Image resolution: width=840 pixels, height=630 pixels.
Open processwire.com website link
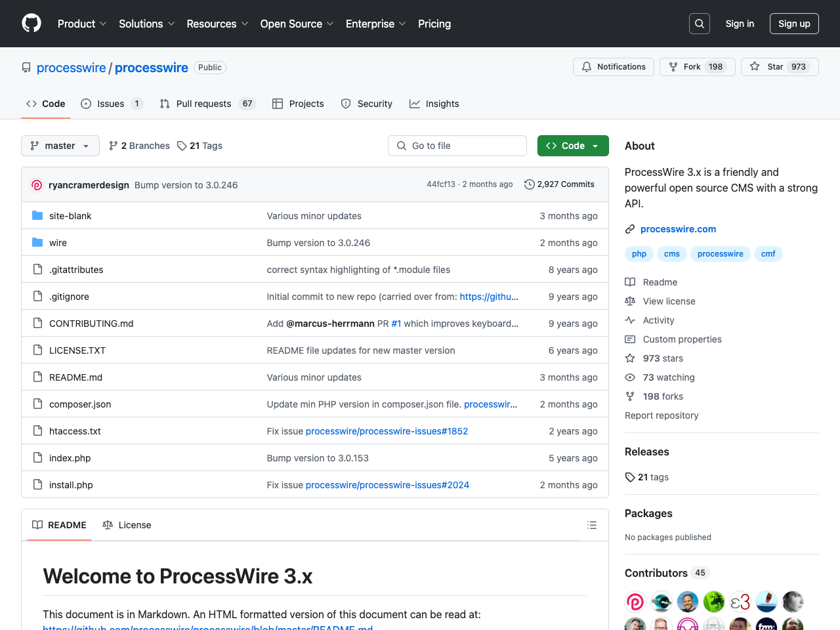coord(678,229)
